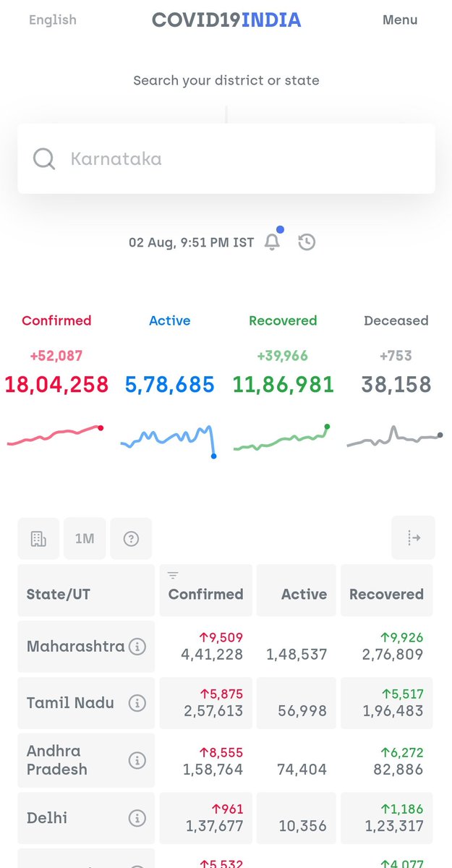Viewport: 452px width, 868px height.
Task: Click Andhra Pradesh confirmed 1,58,764
Action: 212,769
